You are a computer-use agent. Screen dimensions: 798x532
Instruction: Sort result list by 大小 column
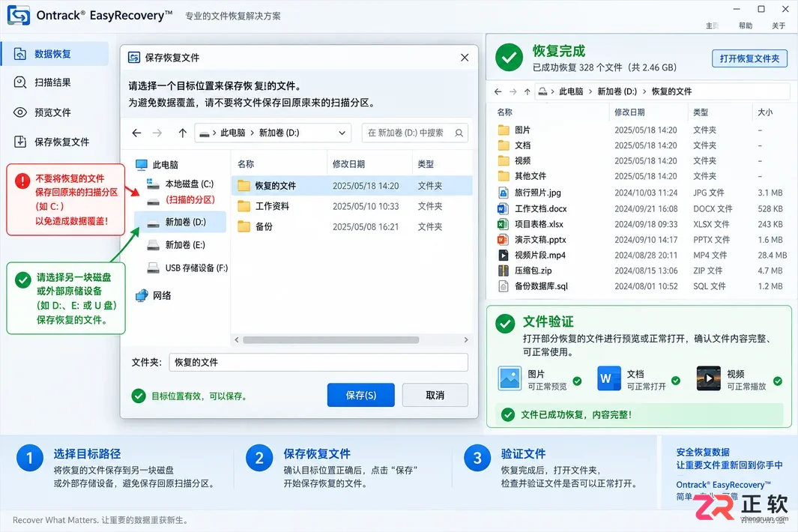(765, 112)
